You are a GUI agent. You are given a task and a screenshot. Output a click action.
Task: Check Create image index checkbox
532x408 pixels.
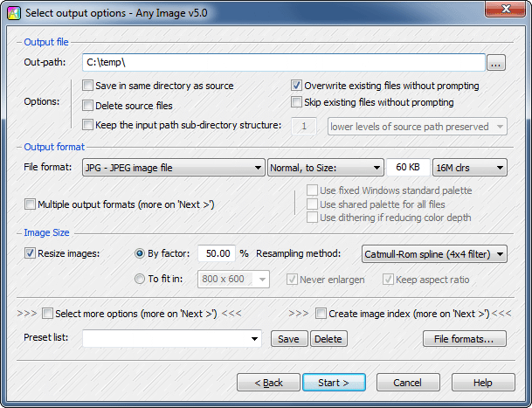pyautogui.click(x=321, y=314)
